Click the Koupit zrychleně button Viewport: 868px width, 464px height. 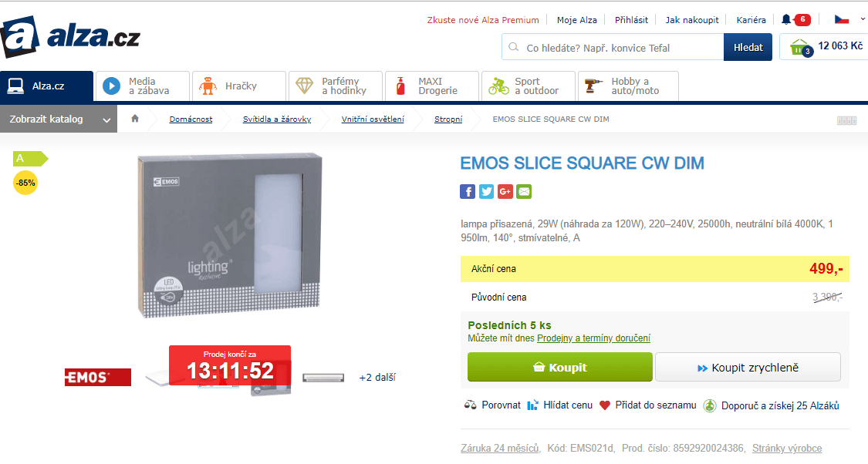(748, 368)
